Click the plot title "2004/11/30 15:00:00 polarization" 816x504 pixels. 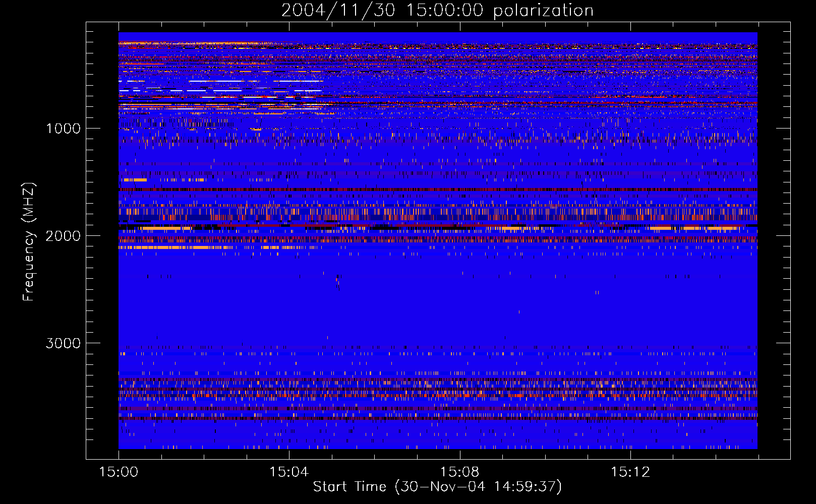point(437,11)
